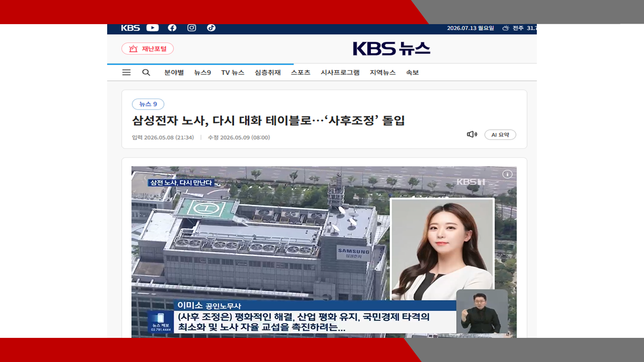
Task: Open the KBS Facebook page icon
Action: pyautogui.click(x=172, y=28)
